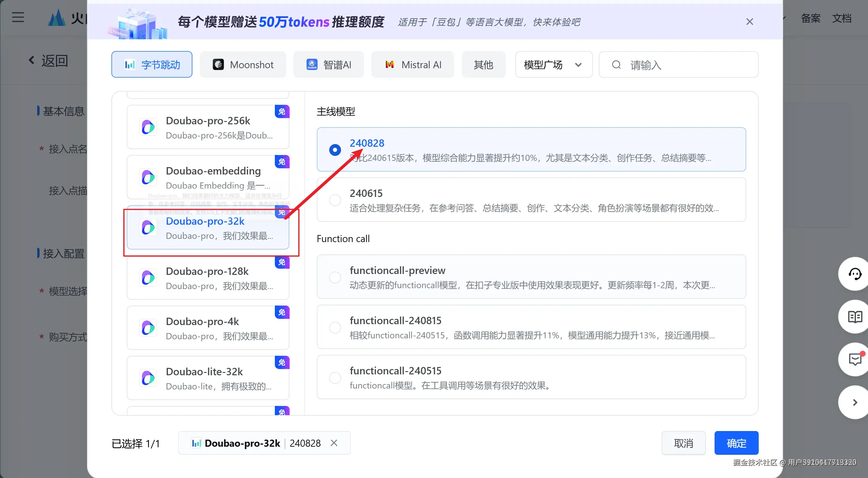Choose functioncall-240815 radio button
Viewport: 868px width, 478px height.
point(335,327)
